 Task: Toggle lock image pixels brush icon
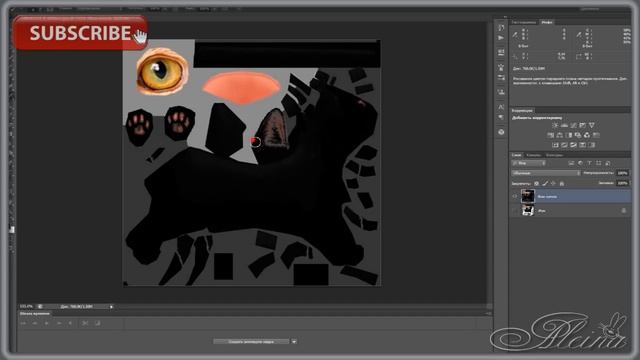[x=545, y=183]
